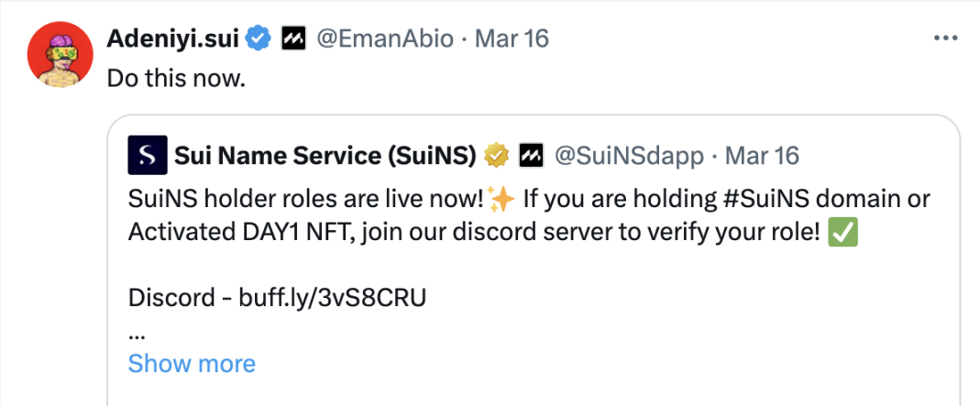
Task: Click the blue verified badge
Action: (259, 38)
